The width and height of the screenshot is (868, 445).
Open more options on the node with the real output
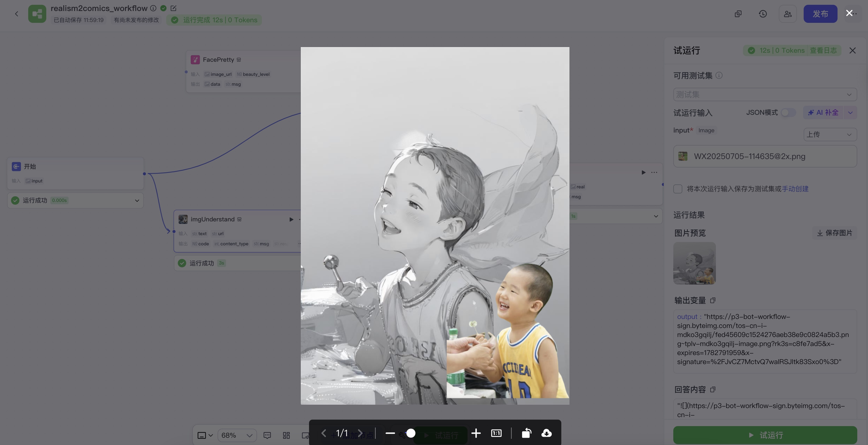pos(654,173)
